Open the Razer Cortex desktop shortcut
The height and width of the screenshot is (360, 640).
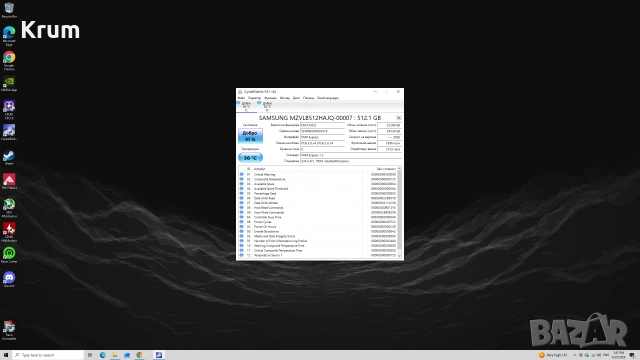pos(9,255)
